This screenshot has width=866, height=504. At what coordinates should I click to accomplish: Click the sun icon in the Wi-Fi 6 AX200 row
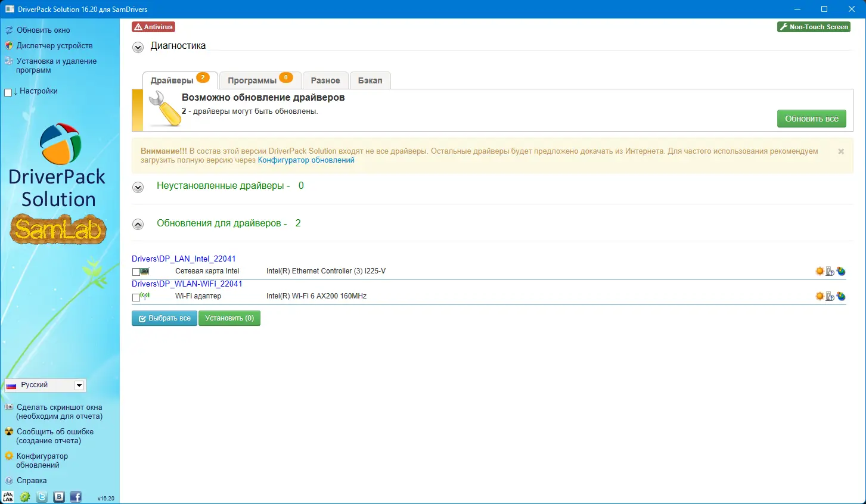(820, 296)
